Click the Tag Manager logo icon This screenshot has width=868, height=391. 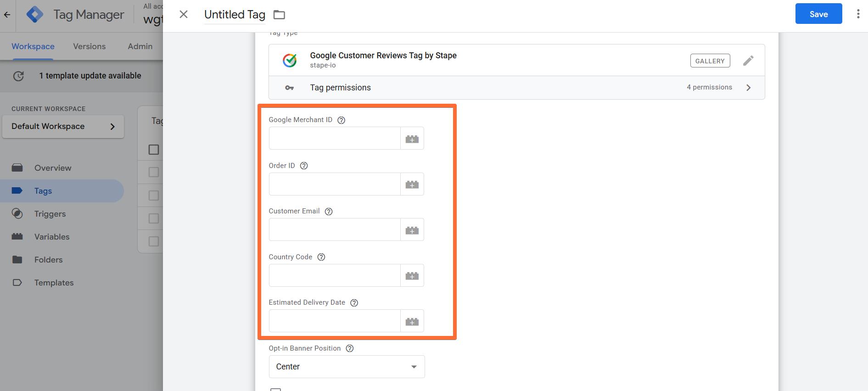[x=35, y=15]
